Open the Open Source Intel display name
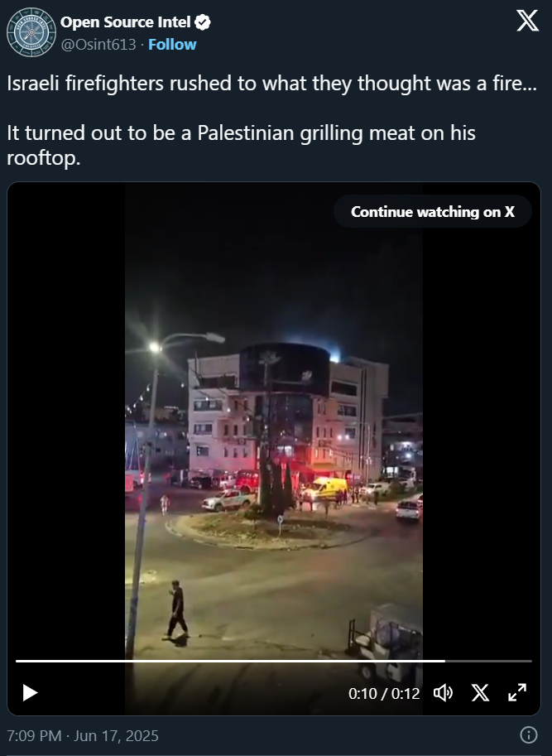The image size is (552, 756). (x=125, y=22)
